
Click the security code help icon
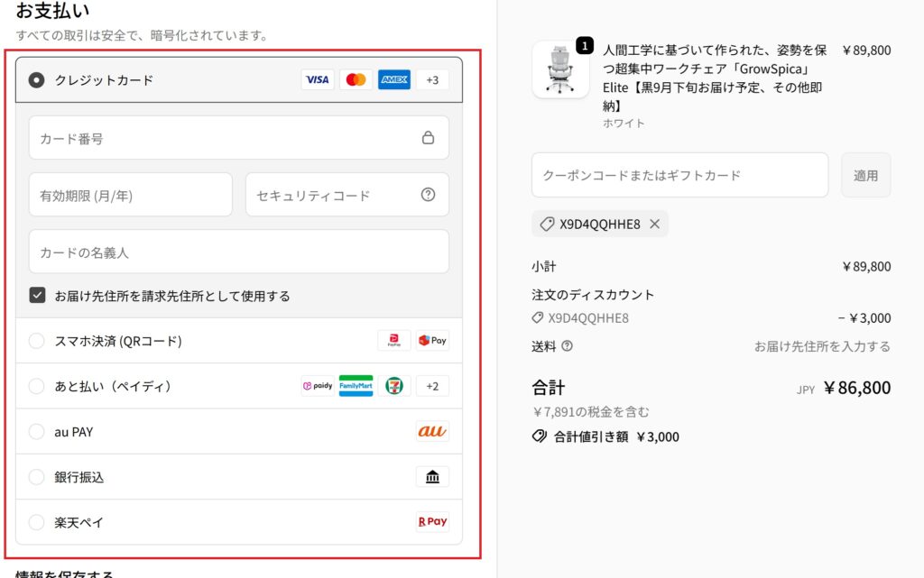[428, 195]
